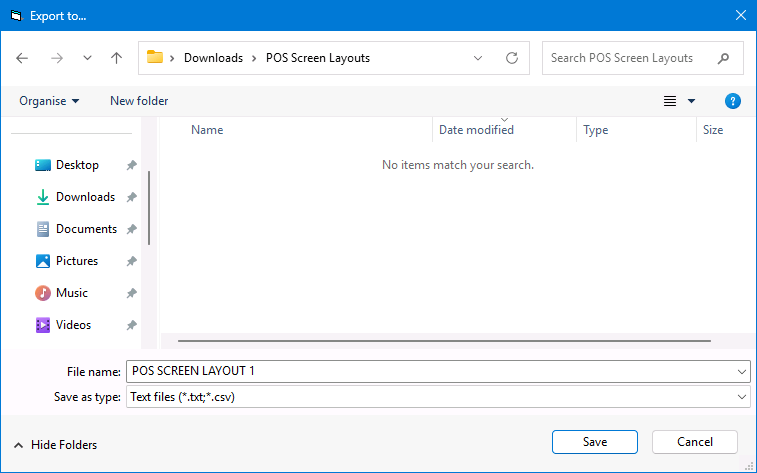The width and height of the screenshot is (757, 473).
Task: Click the Cancel button
Action: click(x=694, y=441)
